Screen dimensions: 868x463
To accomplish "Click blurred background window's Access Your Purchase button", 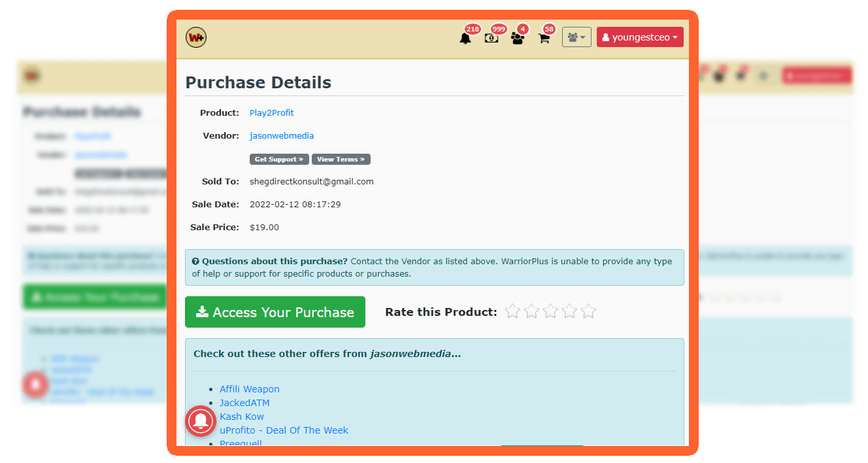I will click(x=95, y=297).
